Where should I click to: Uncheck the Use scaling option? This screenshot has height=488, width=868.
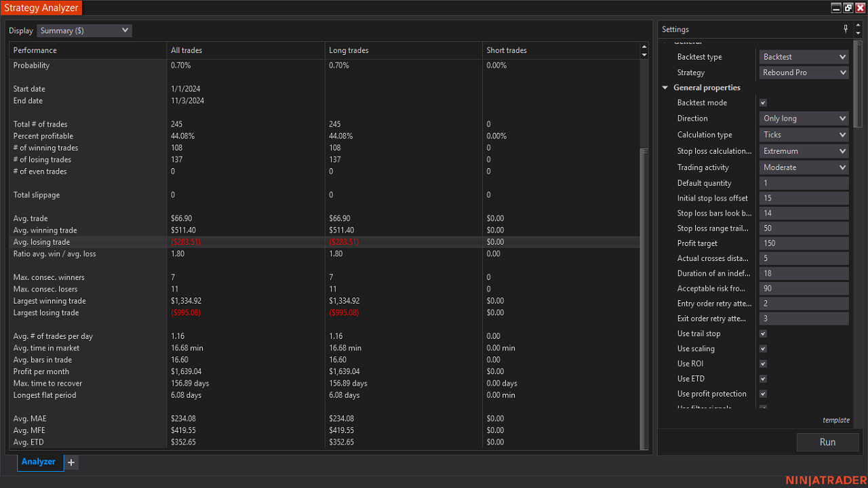tap(763, 349)
